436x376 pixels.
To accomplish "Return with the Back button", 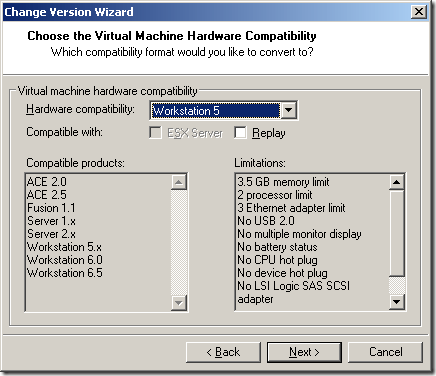I will [x=223, y=352].
